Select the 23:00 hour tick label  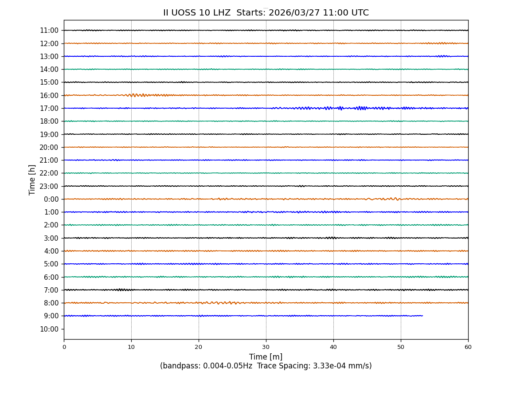pos(49,186)
